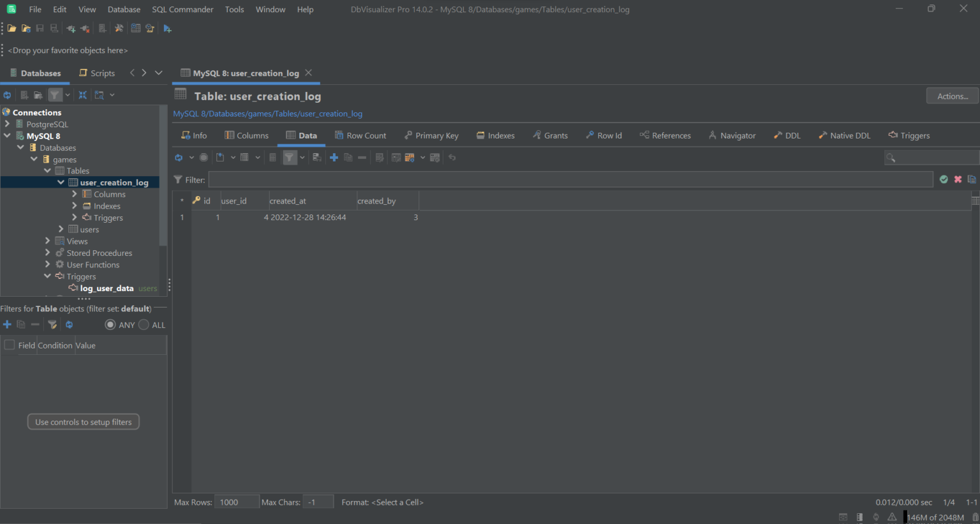Open the MySQL 8 breadcrumb path link
The width and height of the screenshot is (980, 524).
(x=189, y=114)
